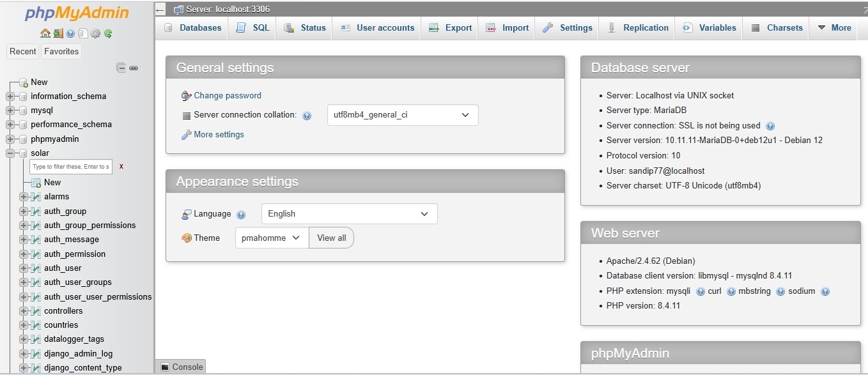Click the auth_user table structure icon
The height and width of the screenshot is (375, 868).
click(36, 268)
